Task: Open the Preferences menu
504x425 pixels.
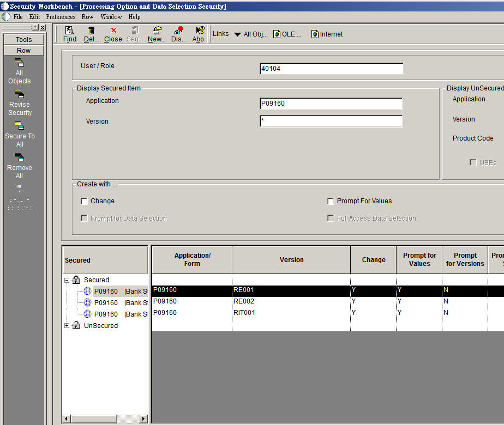Action: pyautogui.click(x=60, y=17)
